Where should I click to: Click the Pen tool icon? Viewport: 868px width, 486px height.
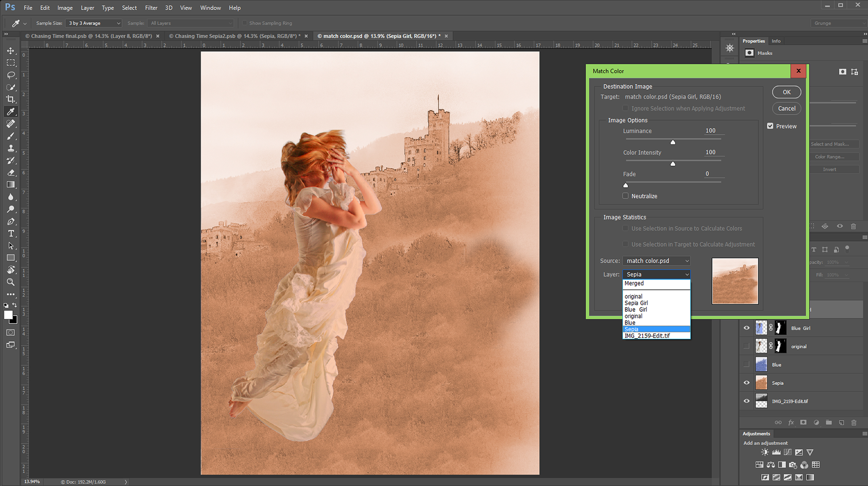11,222
